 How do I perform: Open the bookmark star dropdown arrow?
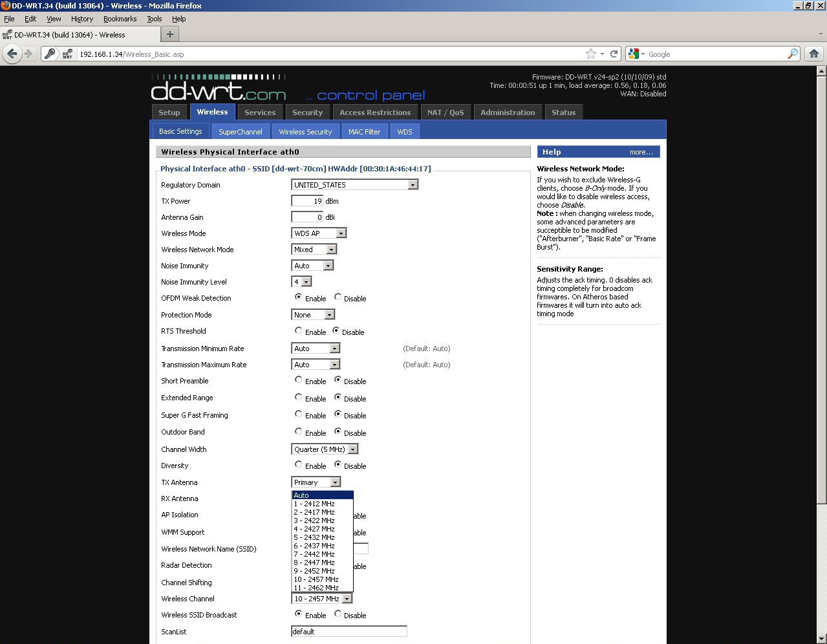(602, 54)
